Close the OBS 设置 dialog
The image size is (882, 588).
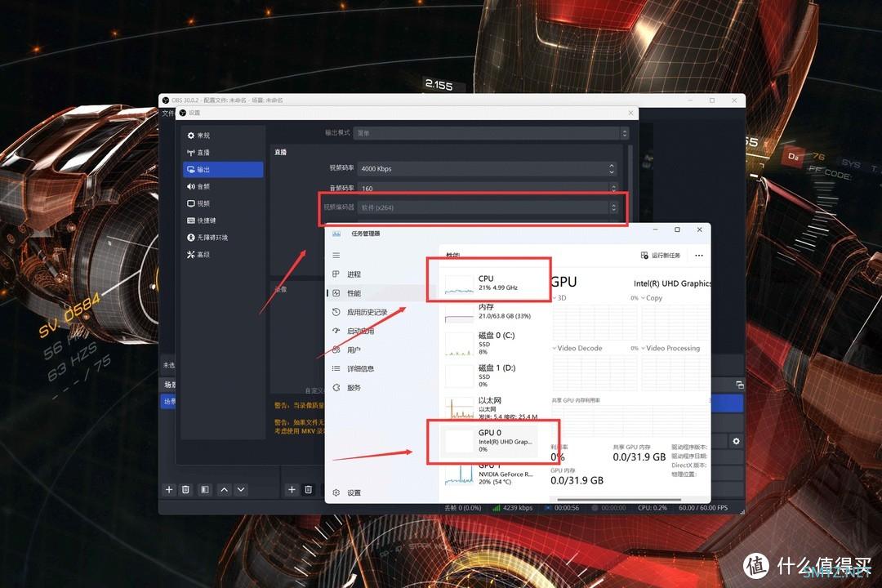[630, 113]
